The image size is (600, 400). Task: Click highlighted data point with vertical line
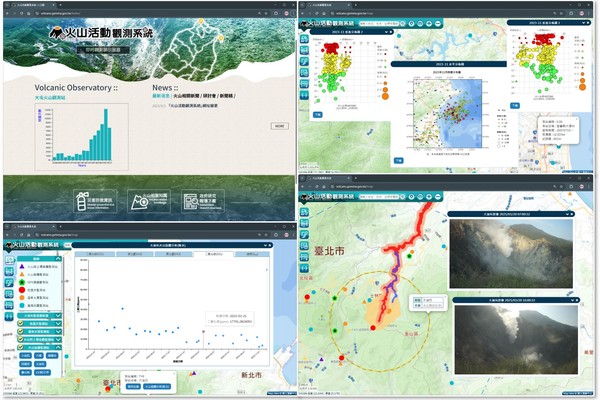pyautogui.click(x=203, y=331)
